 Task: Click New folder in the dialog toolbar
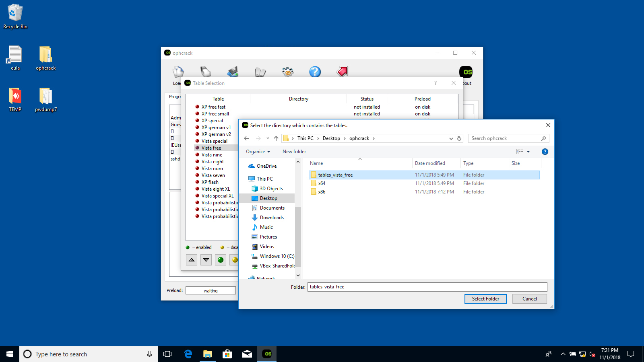(x=294, y=152)
